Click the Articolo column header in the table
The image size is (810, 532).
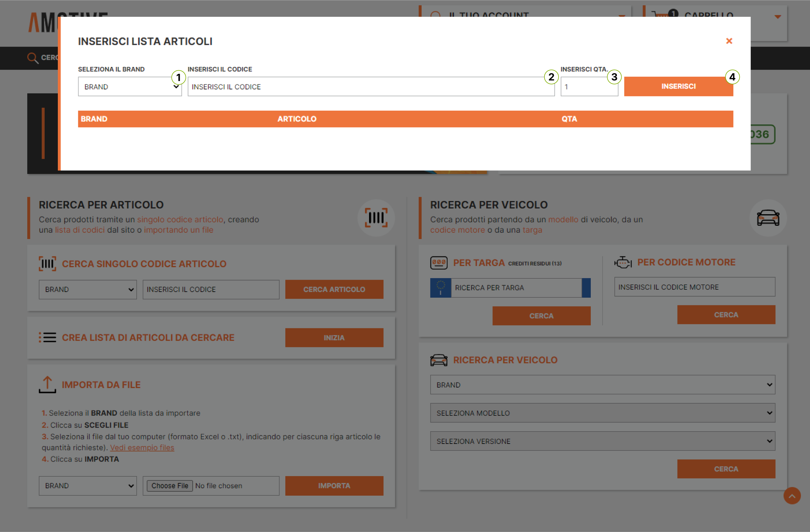pos(297,119)
